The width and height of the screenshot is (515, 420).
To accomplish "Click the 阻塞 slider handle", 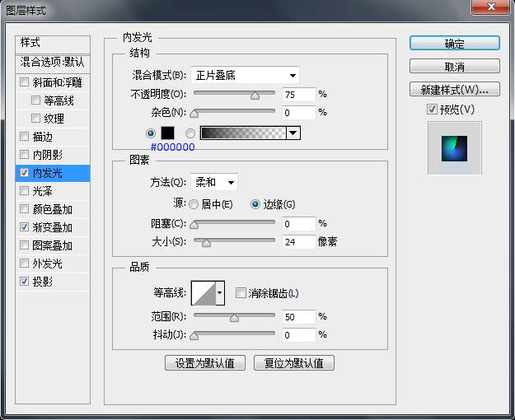I will click(x=194, y=225).
